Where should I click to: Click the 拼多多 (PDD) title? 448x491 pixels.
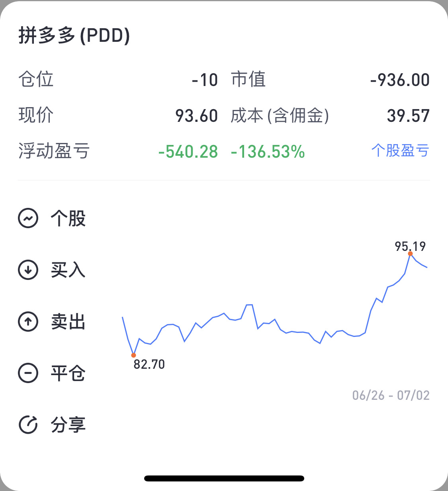74,35
